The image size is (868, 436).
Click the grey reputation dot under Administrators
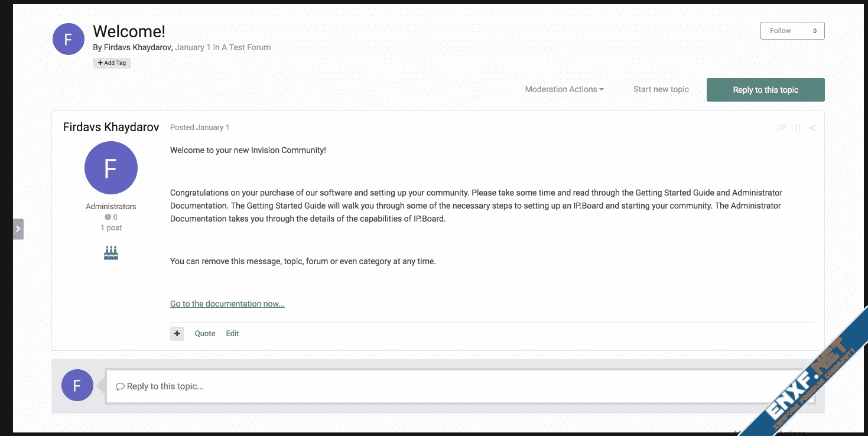click(108, 217)
